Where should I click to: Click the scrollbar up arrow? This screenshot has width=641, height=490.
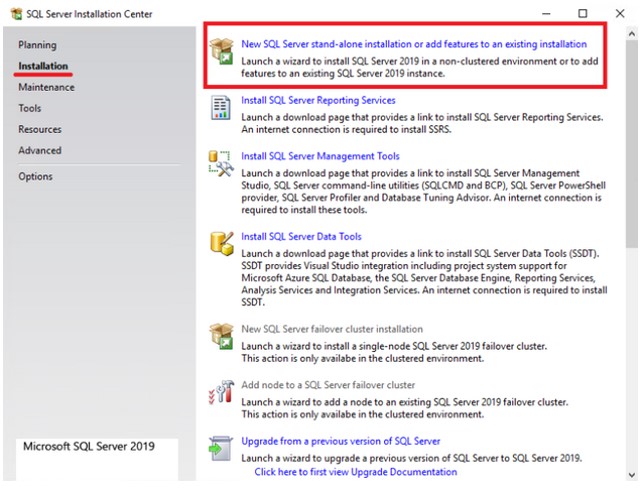pyautogui.click(x=632, y=34)
